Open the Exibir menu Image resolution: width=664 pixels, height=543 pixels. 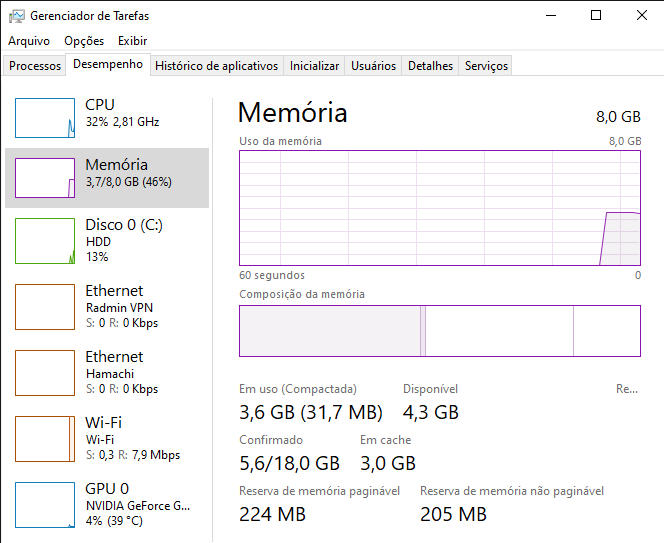[133, 41]
